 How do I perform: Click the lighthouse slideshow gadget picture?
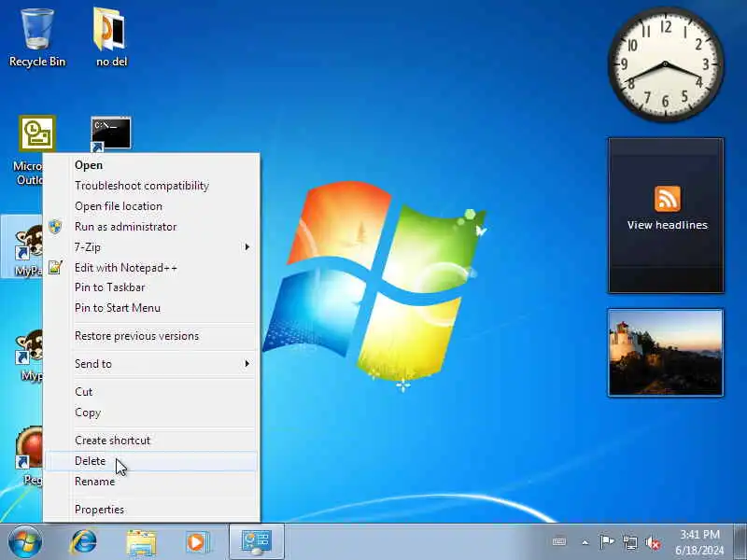pos(666,353)
